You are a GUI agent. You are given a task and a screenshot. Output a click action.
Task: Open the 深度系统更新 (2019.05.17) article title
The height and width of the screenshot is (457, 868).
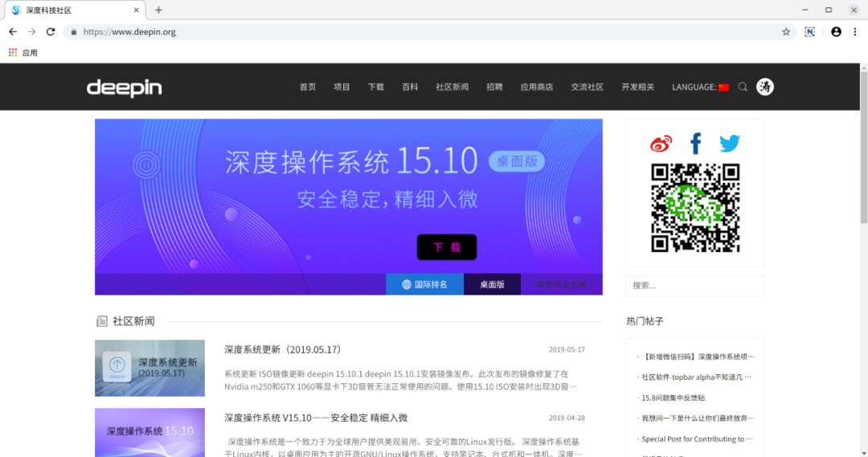(282, 349)
